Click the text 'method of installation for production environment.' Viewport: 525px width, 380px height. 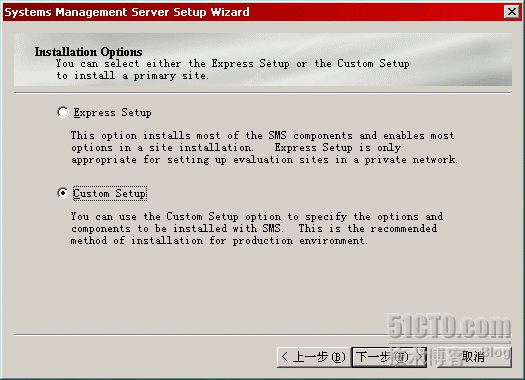tap(219, 240)
